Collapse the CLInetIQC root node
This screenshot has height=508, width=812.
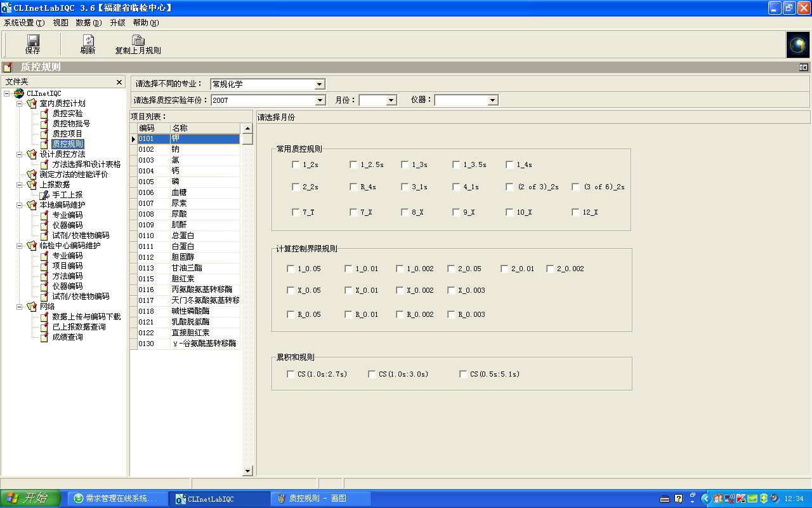pos(6,93)
